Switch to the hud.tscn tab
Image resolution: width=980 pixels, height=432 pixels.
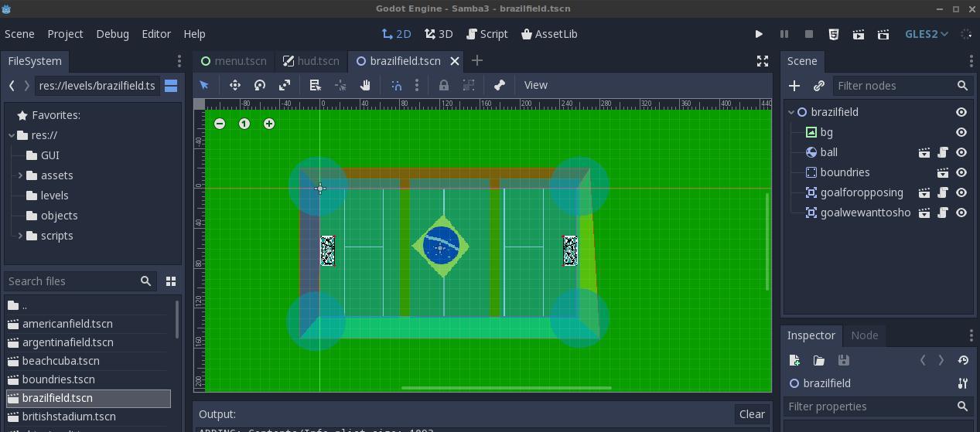(x=311, y=61)
